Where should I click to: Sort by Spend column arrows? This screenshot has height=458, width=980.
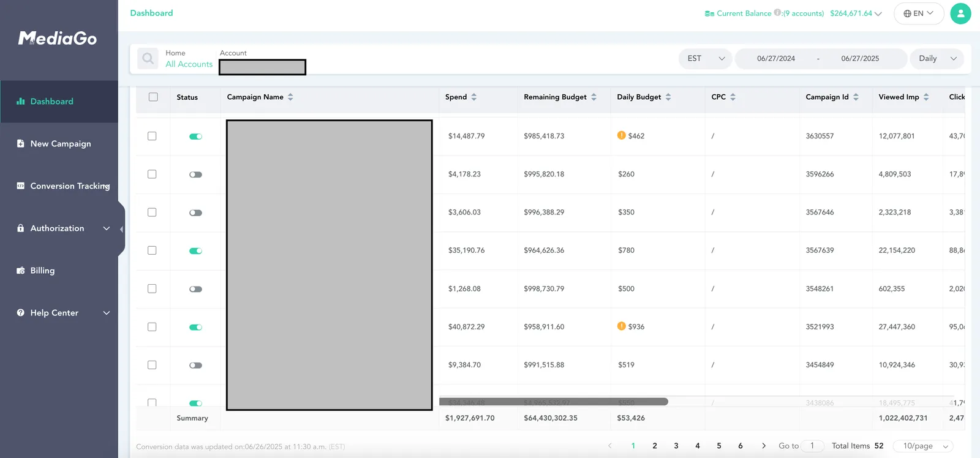[x=473, y=97]
